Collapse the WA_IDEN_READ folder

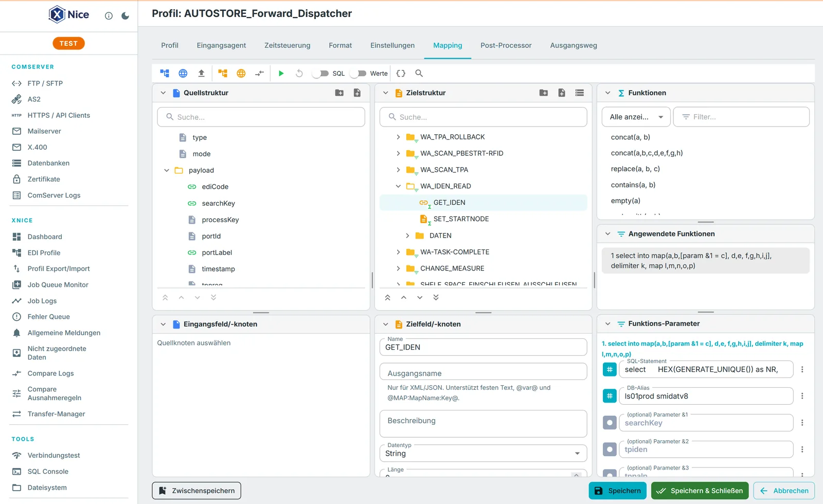[398, 186]
